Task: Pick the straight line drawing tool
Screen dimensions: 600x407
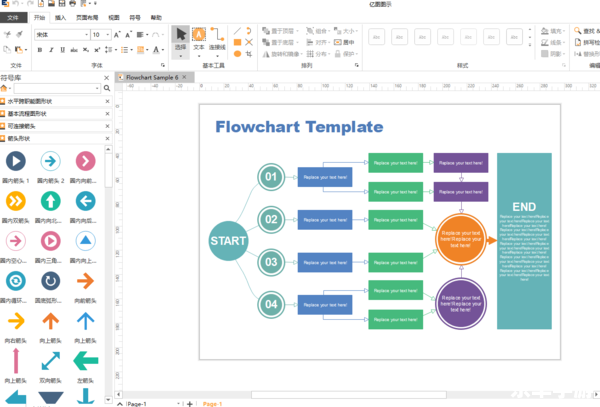Action: click(237, 31)
